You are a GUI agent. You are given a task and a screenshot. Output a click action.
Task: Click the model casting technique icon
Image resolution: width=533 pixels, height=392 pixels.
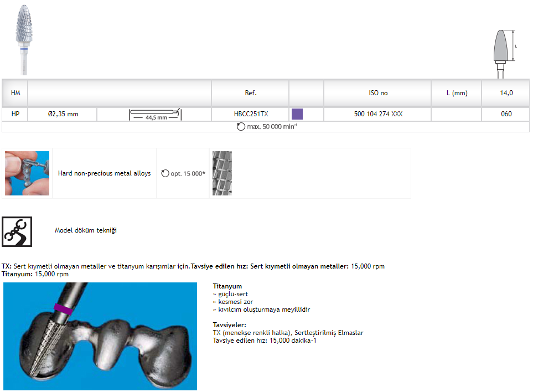[x=17, y=231]
